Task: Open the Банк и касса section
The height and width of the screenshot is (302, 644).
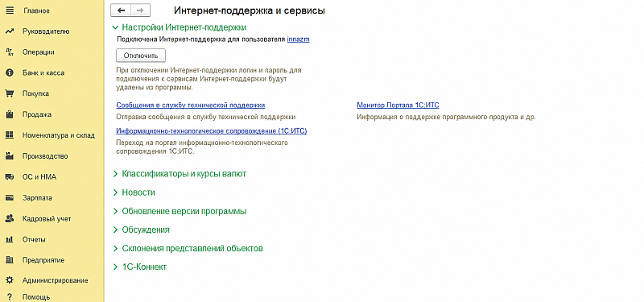Action: tap(43, 72)
